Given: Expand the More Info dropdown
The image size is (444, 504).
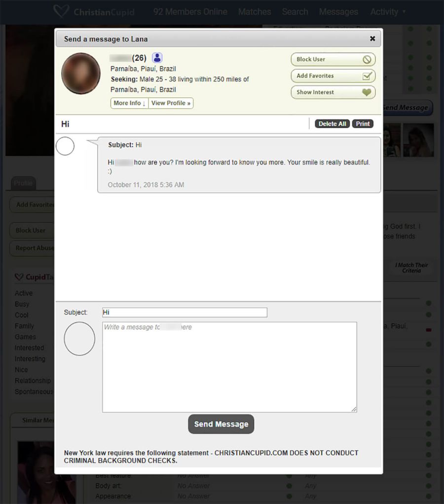Looking at the screenshot, I should [x=128, y=103].
